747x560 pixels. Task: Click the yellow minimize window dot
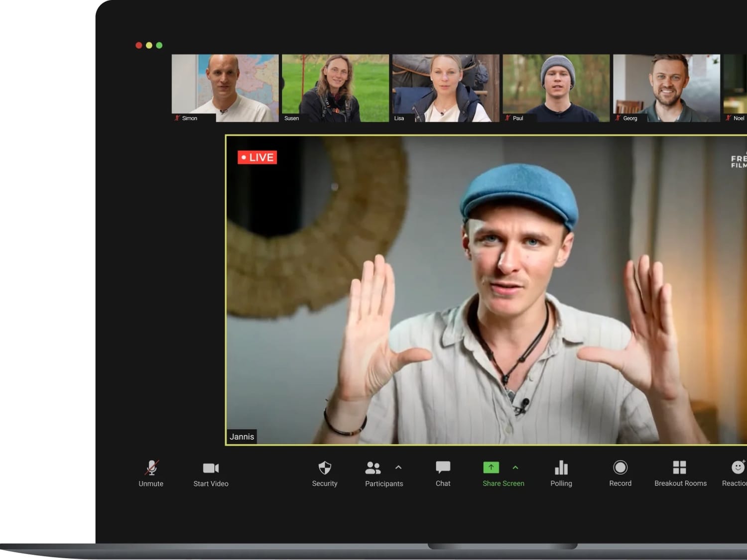(149, 45)
